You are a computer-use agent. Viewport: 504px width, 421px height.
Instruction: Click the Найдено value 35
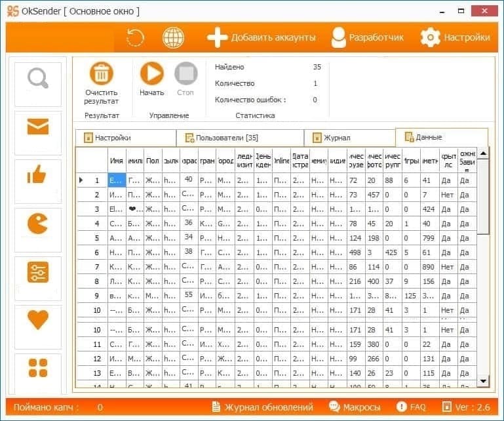pyautogui.click(x=317, y=67)
